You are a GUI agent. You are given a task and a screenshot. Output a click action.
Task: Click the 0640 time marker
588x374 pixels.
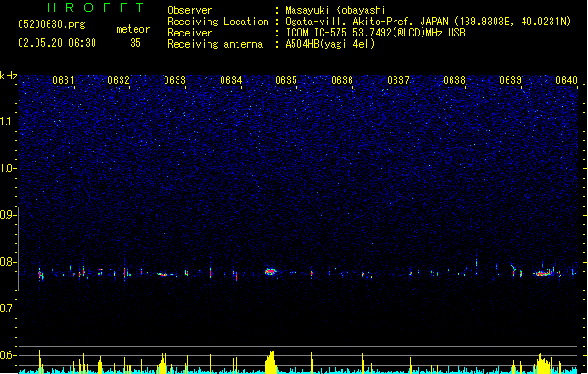pos(566,80)
